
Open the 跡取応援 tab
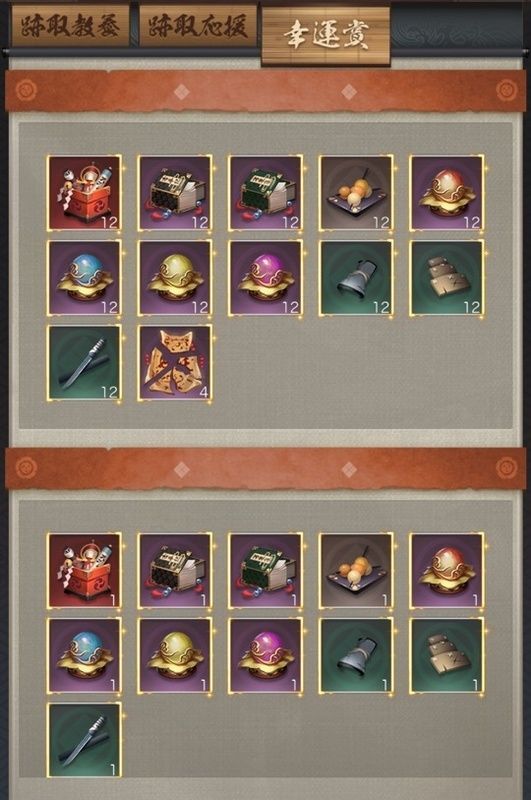[x=198, y=26]
